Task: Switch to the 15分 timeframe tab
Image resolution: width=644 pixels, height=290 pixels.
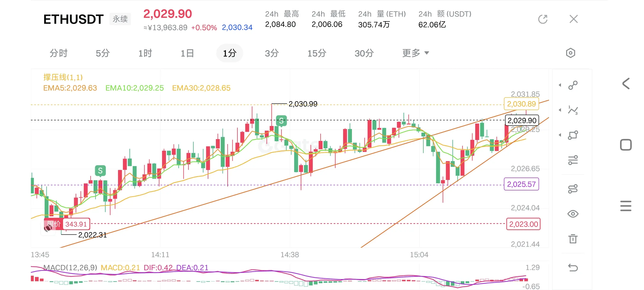Action: coord(317,53)
